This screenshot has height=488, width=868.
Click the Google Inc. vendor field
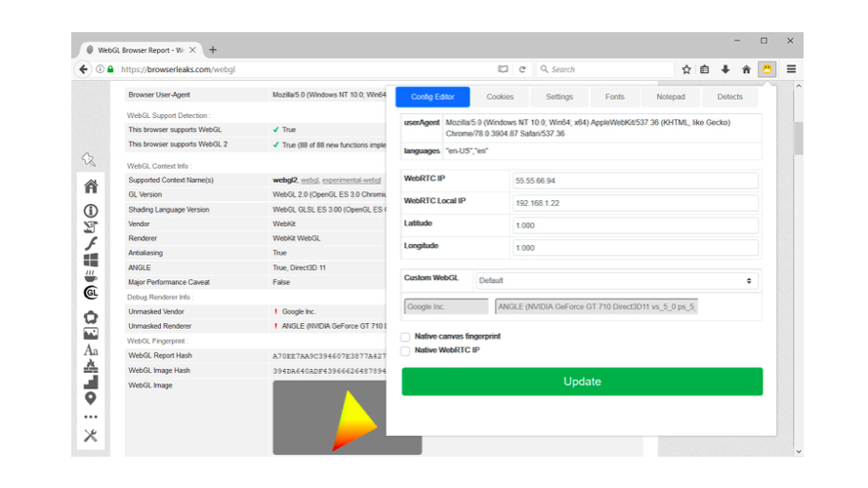coord(446,306)
